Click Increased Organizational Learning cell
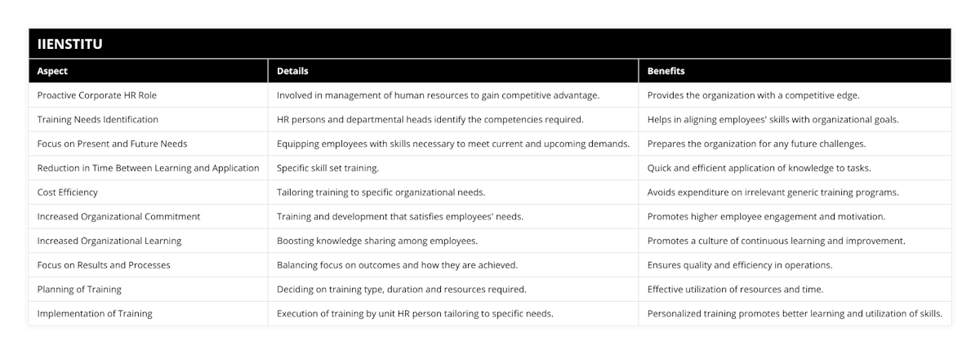This screenshot has height=354, width=980. click(x=109, y=241)
